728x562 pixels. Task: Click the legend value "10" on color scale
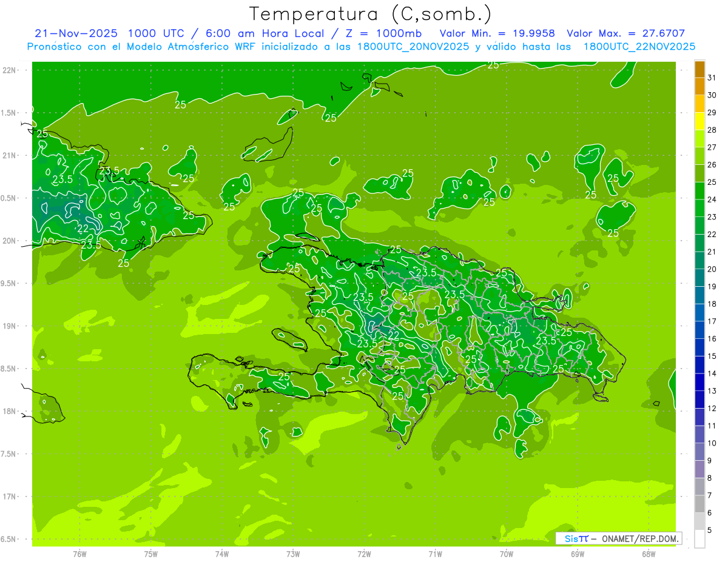click(712, 443)
